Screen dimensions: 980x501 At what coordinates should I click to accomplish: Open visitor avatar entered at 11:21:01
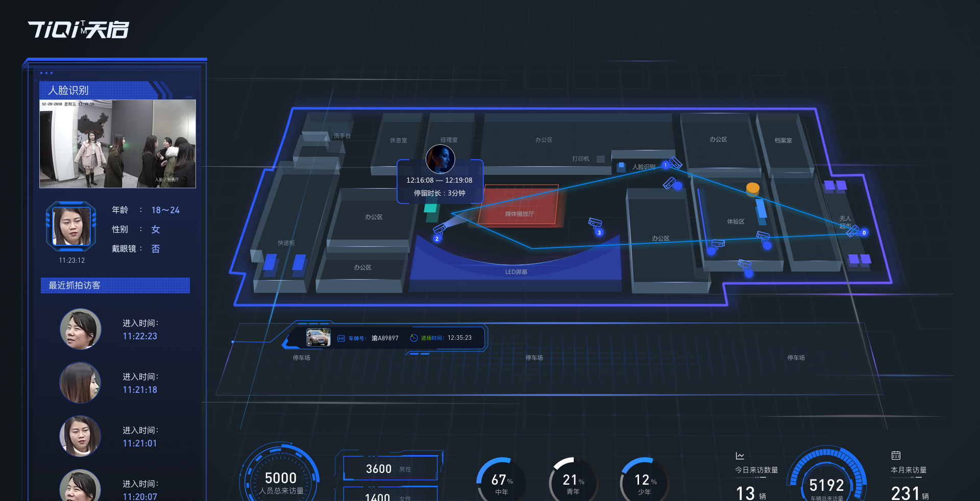point(80,436)
